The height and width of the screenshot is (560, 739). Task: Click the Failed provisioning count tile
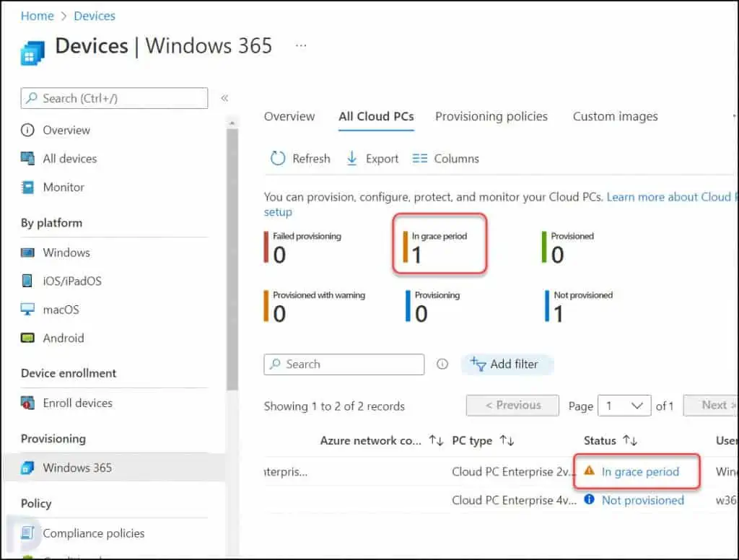tap(302, 247)
